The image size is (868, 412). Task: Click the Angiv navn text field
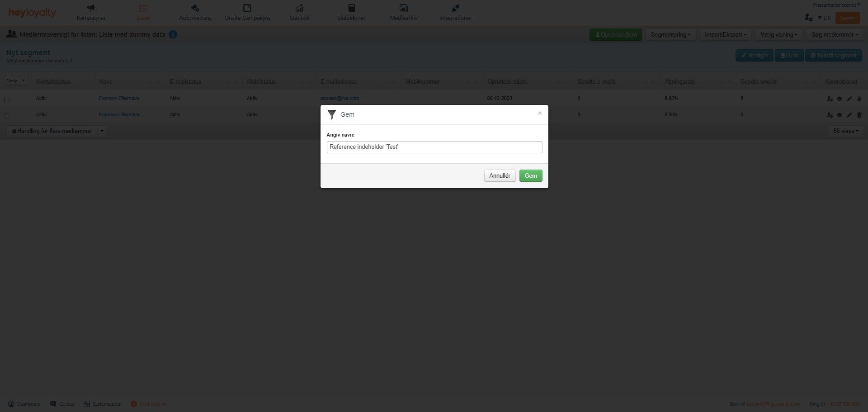434,147
